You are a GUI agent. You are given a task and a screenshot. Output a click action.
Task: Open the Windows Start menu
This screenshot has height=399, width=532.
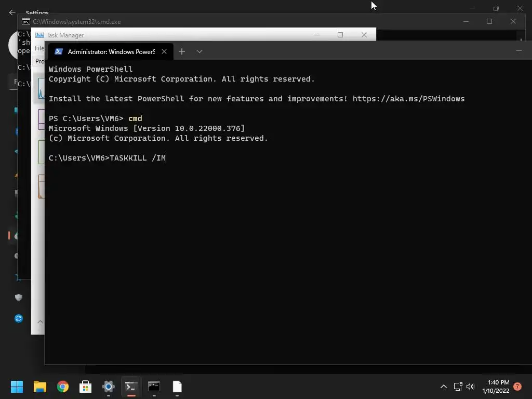click(x=17, y=387)
